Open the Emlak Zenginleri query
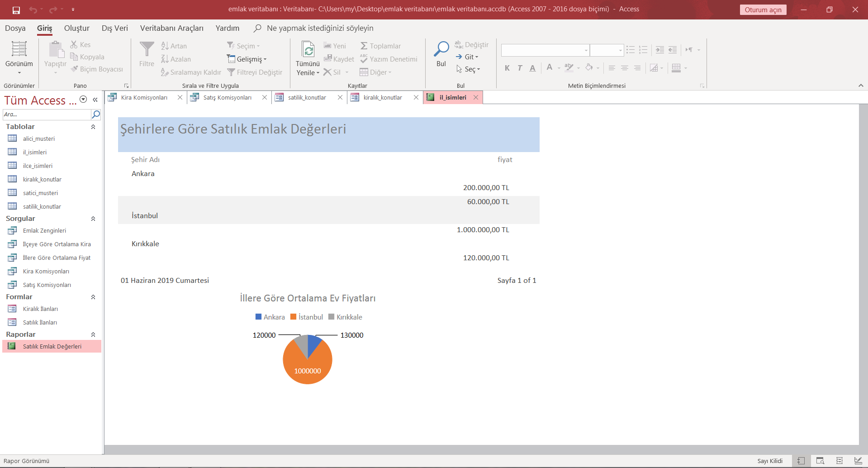This screenshot has height=468, width=868. (x=44, y=230)
